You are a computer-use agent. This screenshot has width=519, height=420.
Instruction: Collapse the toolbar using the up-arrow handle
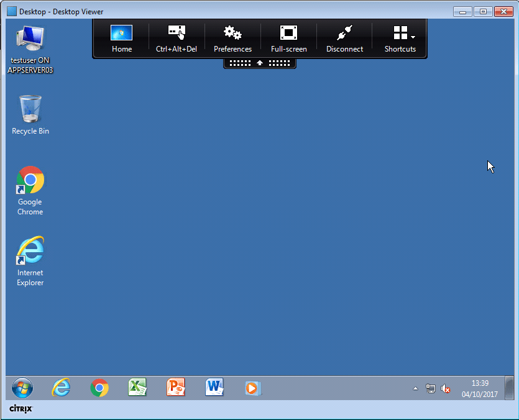[260, 63]
